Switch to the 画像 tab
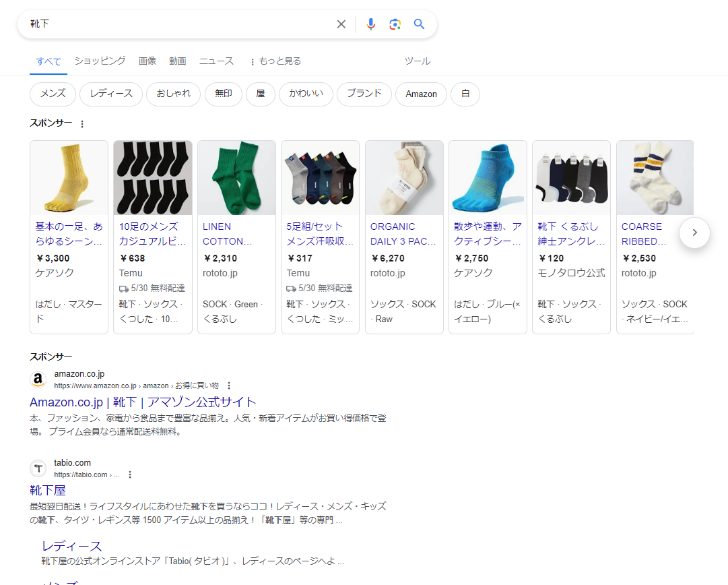 [147, 61]
